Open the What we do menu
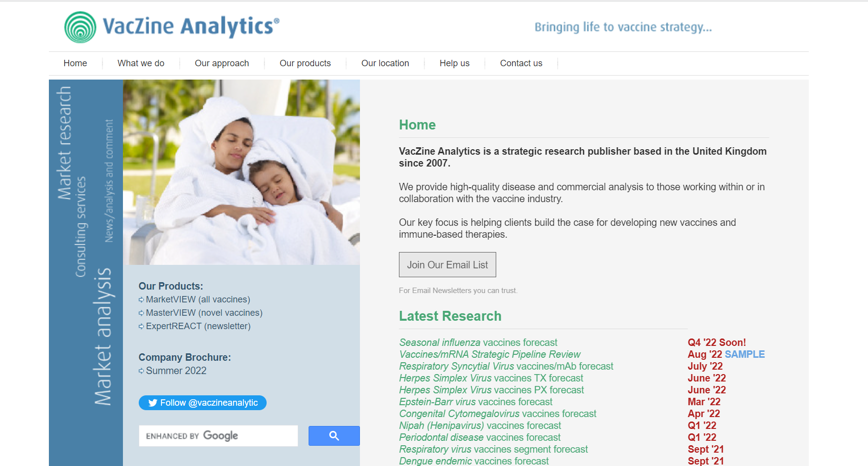Image resolution: width=868 pixels, height=466 pixels. click(141, 63)
